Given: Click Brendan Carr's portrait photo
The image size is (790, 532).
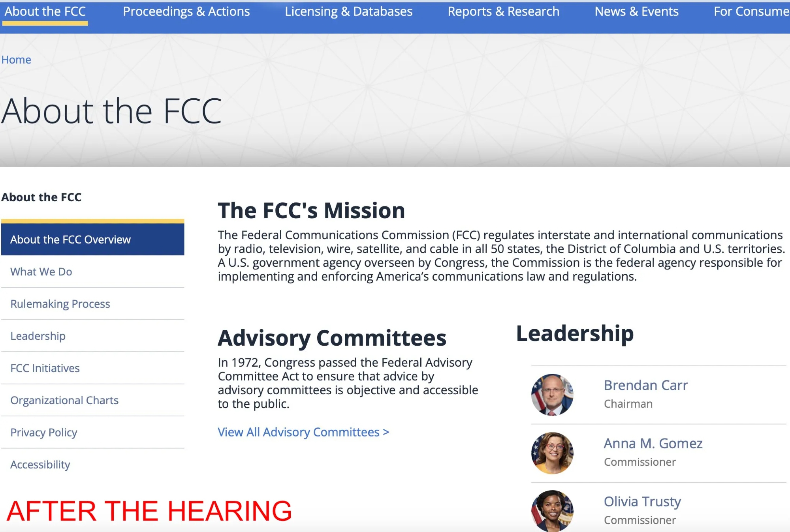Looking at the screenshot, I should [x=552, y=395].
